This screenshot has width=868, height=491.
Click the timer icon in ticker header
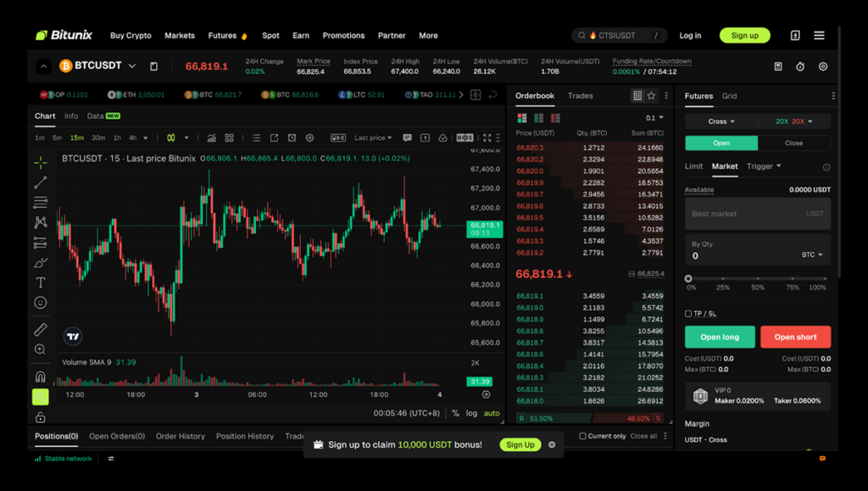[x=800, y=66]
